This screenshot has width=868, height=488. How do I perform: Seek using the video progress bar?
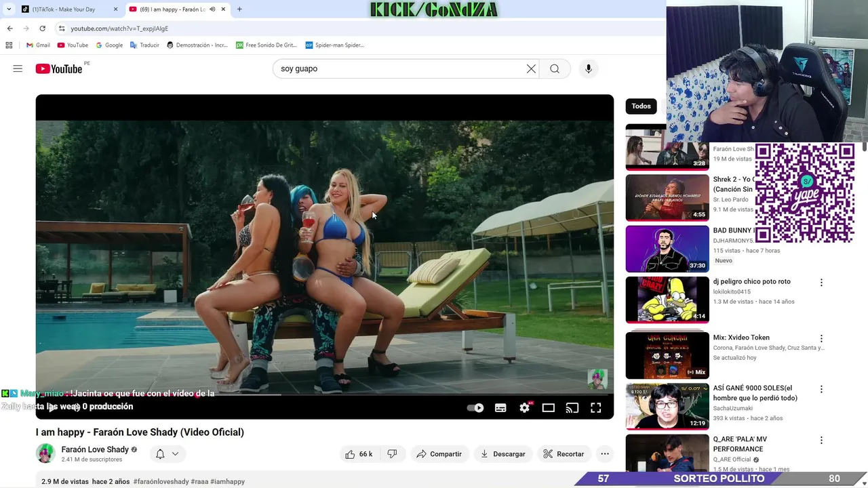325,394
